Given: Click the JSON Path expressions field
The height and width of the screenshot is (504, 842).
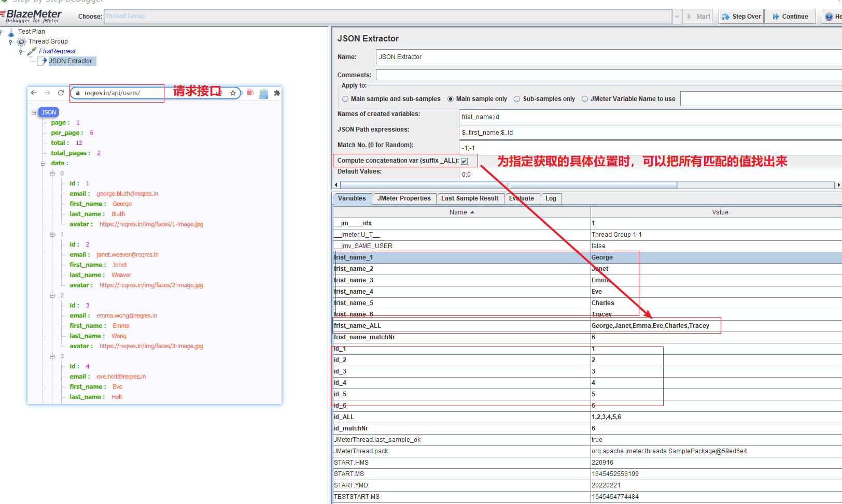Looking at the screenshot, I should click(x=651, y=133).
